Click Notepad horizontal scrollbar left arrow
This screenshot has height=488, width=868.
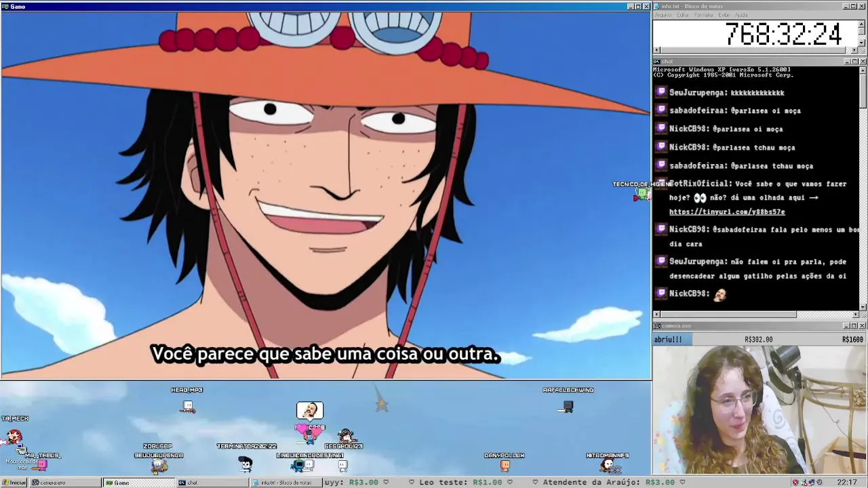656,50
